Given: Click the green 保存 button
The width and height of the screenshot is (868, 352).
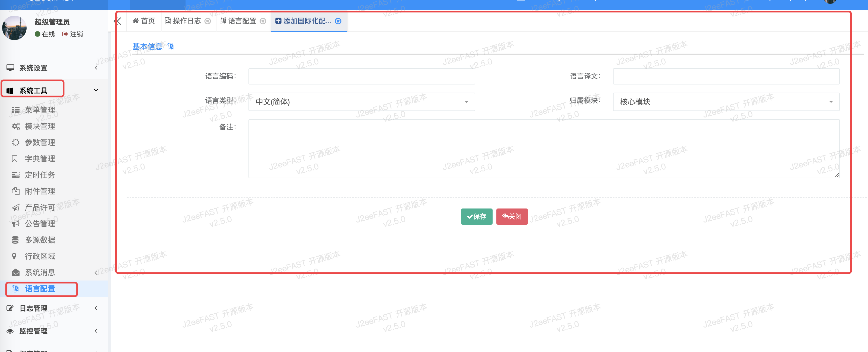Looking at the screenshot, I should [x=477, y=216].
